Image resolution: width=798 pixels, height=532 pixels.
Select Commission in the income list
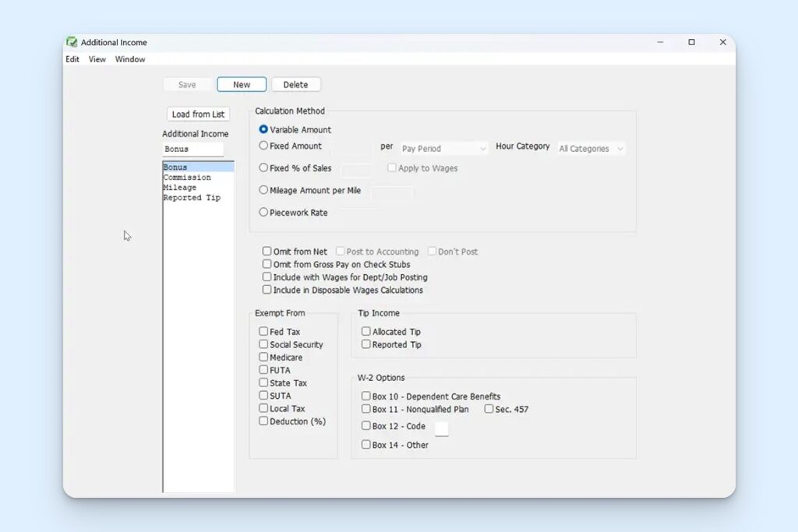[x=198, y=177]
